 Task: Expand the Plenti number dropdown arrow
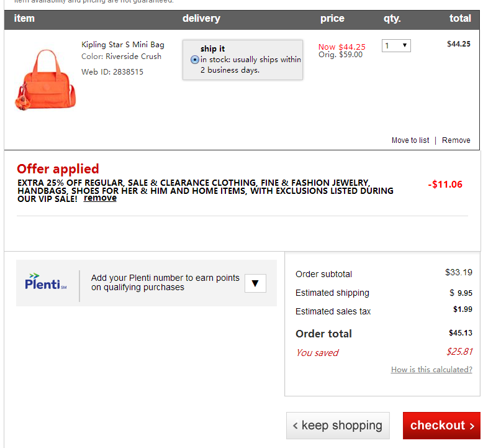click(x=255, y=283)
